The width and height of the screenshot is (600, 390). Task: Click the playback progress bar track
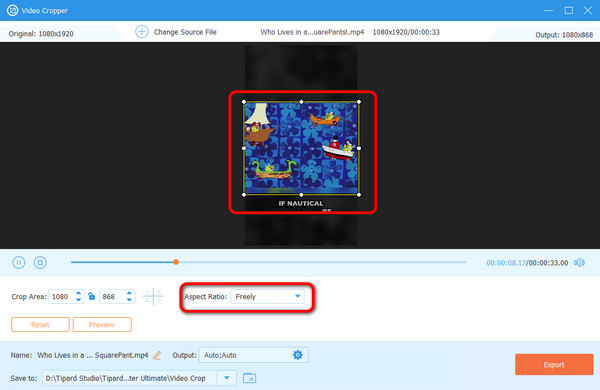coord(269,262)
